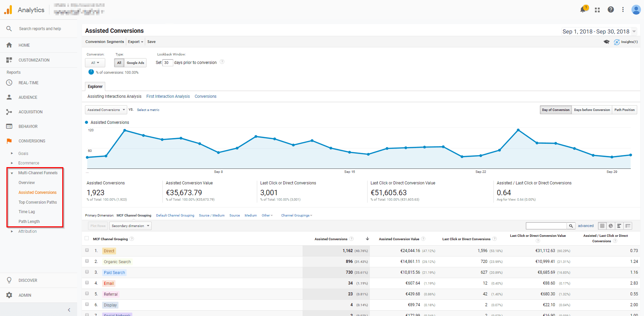Open the notifications bell icon

click(583, 9)
